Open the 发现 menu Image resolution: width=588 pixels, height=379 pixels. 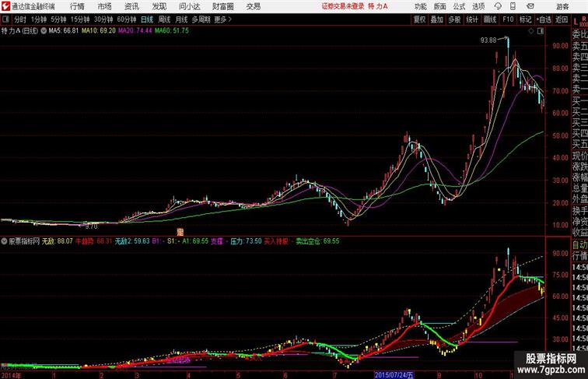click(159, 6)
